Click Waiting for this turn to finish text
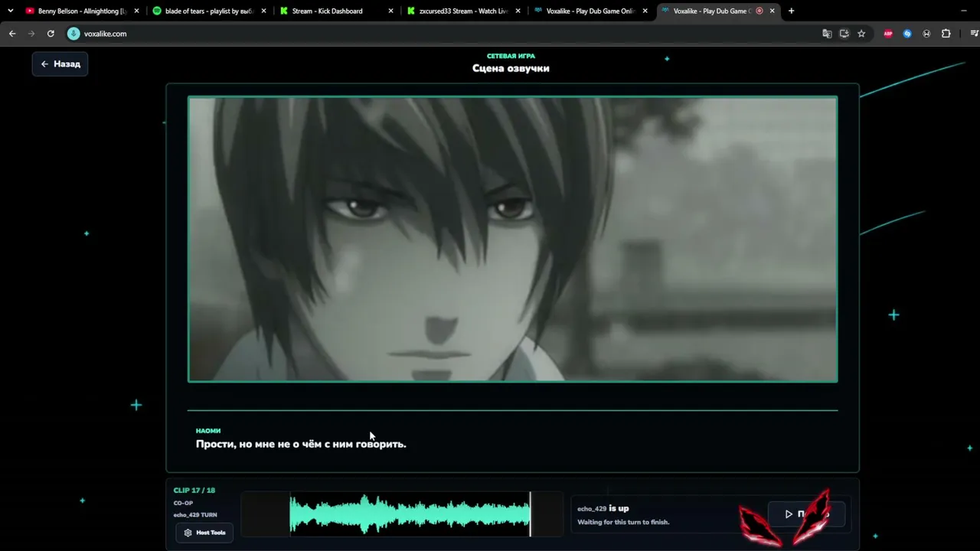Screen dimensions: 980x551 tap(623, 522)
